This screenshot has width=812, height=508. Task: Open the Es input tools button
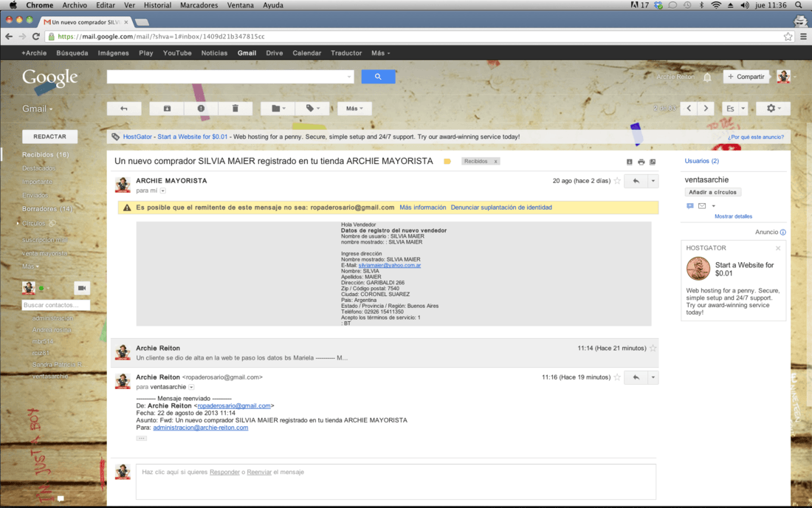click(730, 109)
